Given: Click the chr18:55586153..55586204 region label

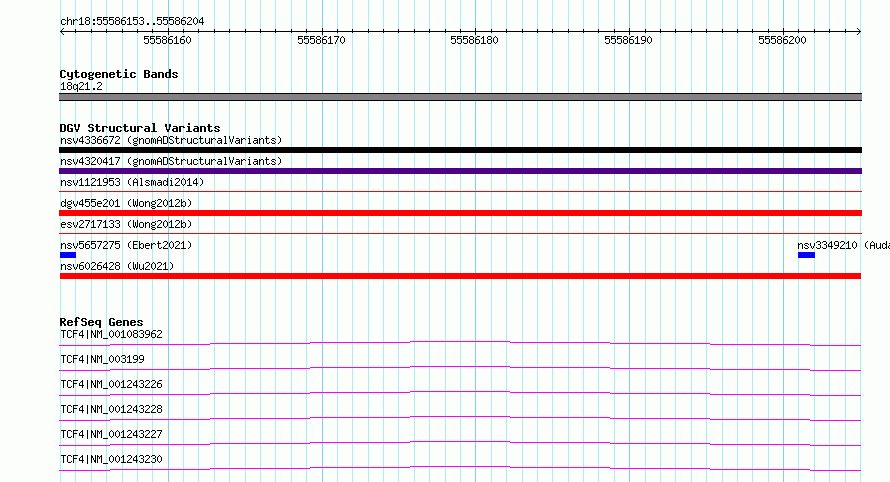Looking at the screenshot, I should [132, 21].
